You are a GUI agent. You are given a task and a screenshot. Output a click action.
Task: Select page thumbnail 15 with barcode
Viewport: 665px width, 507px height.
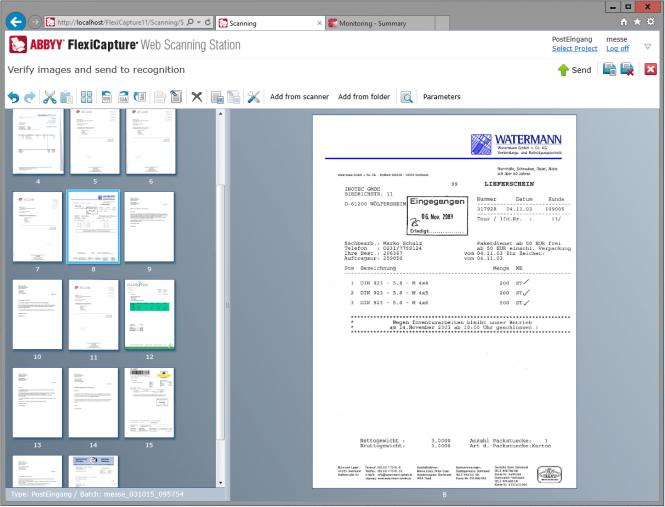pyautogui.click(x=149, y=403)
